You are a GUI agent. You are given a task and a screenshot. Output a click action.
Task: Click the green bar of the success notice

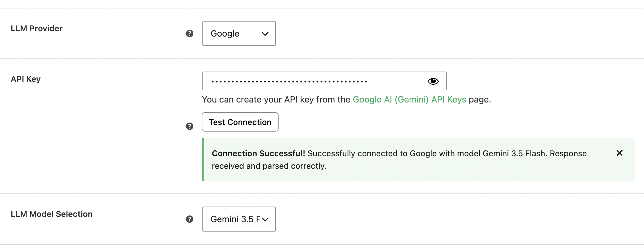203,159
